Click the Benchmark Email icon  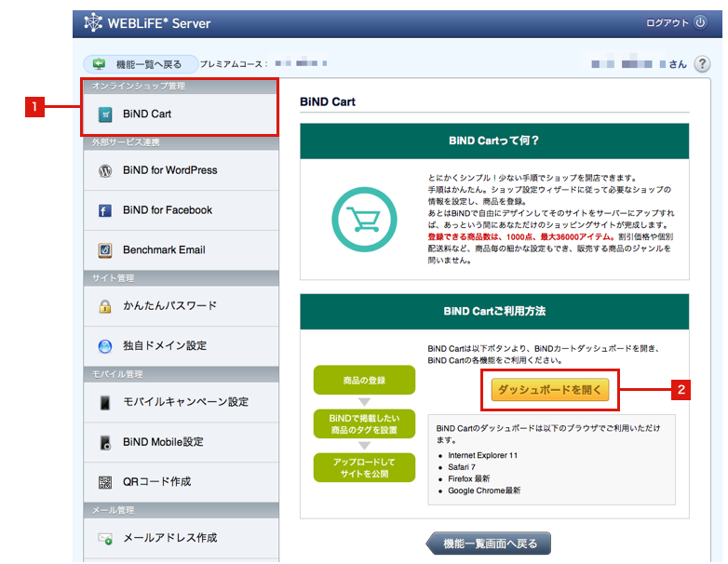pyautogui.click(x=105, y=250)
